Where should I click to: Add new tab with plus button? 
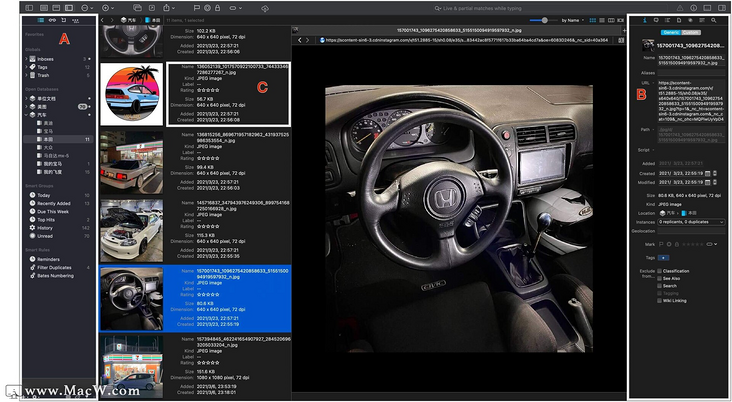tap(623, 30)
